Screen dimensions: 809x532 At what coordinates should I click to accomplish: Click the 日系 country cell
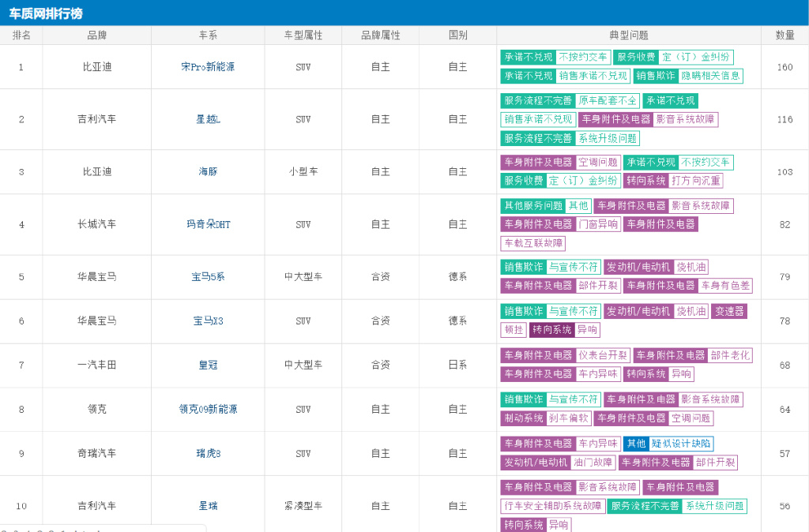(457, 365)
